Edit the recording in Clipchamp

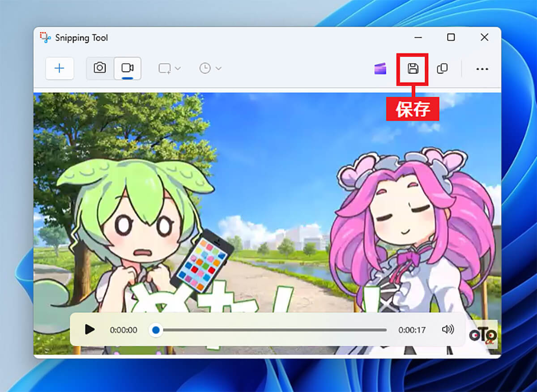pos(380,69)
